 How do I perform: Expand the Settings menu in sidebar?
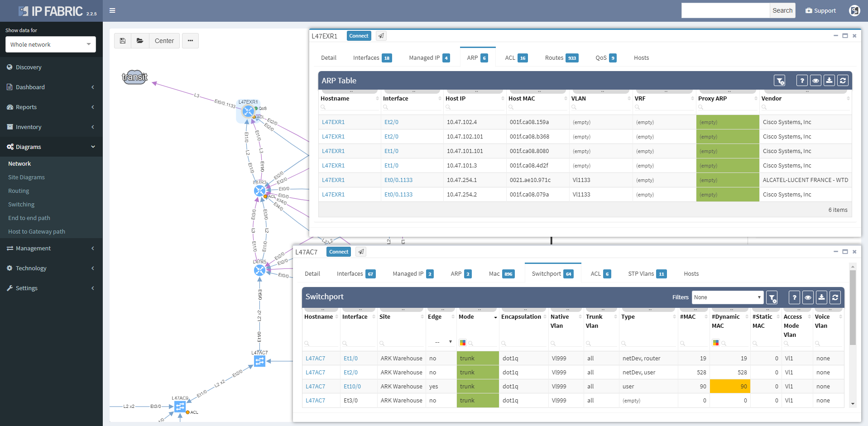tap(51, 288)
